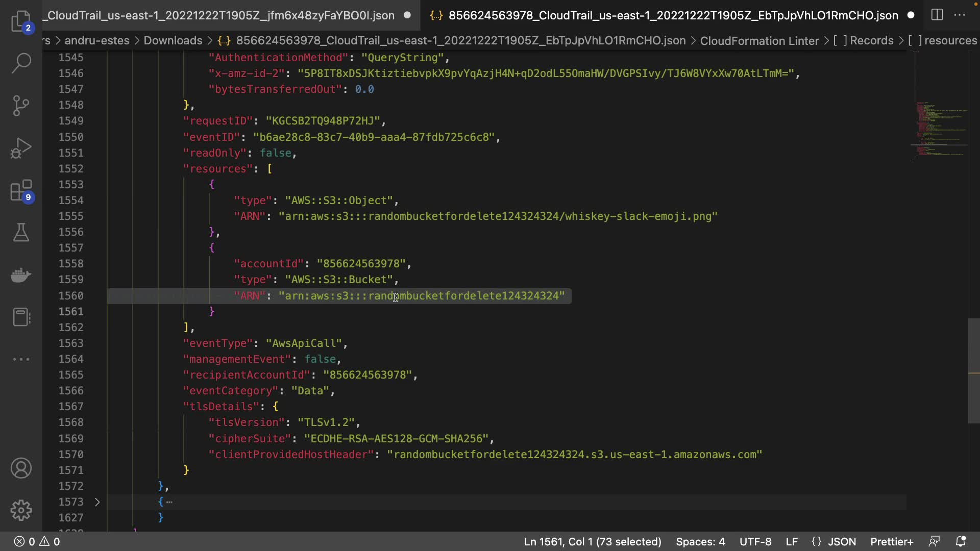Switch to the jfm6x48zyFaYBO0I.json tab
The image size is (980, 551).
tap(220, 15)
